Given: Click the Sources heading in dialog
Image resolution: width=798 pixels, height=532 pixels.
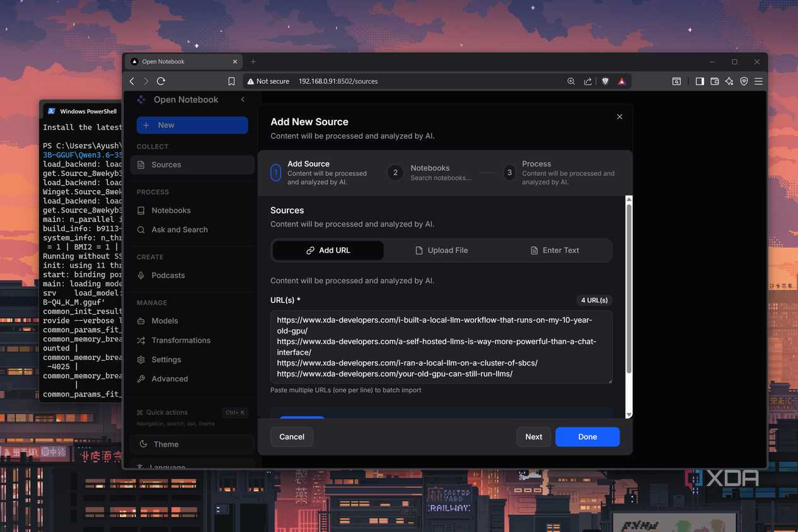Looking at the screenshot, I should click(287, 211).
